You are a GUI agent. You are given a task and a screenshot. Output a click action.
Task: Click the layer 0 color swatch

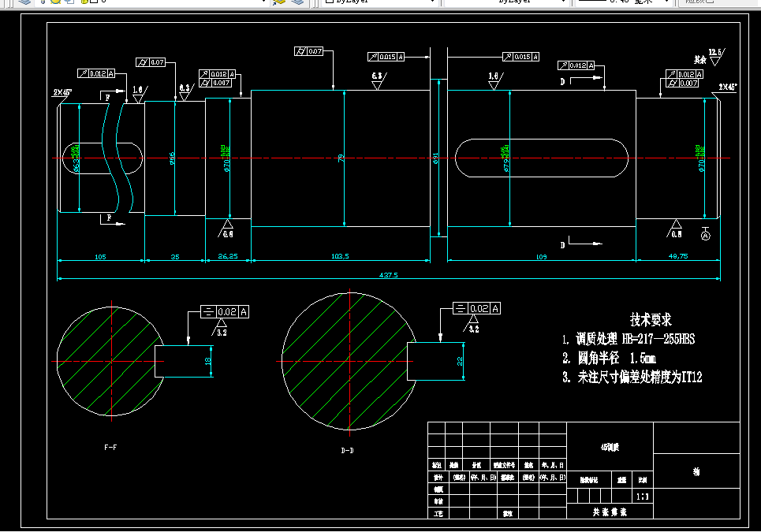pos(94,2)
